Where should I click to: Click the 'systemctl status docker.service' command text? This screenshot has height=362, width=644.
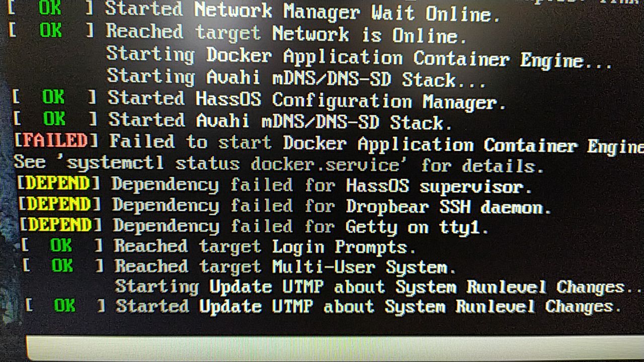point(233,164)
